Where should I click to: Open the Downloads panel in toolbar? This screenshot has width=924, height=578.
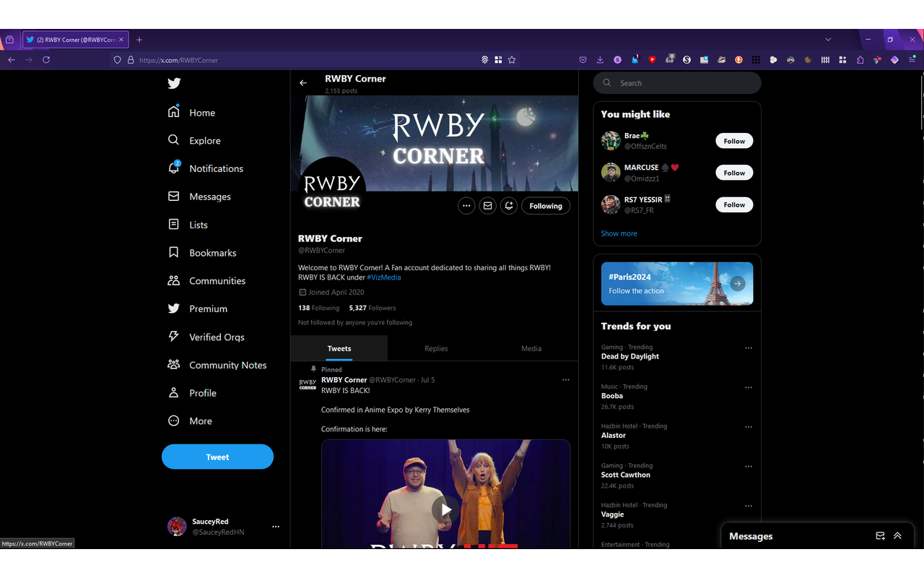(600, 60)
